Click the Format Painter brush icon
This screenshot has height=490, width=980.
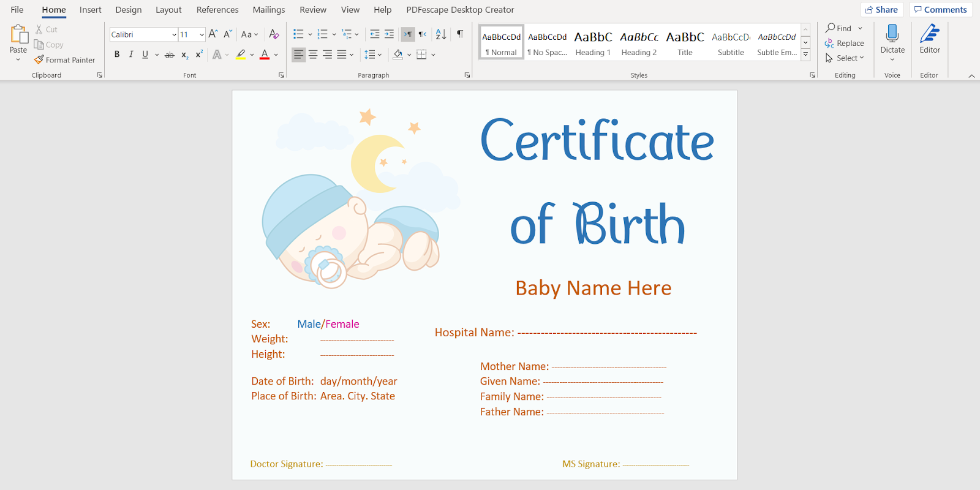pos(39,60)
